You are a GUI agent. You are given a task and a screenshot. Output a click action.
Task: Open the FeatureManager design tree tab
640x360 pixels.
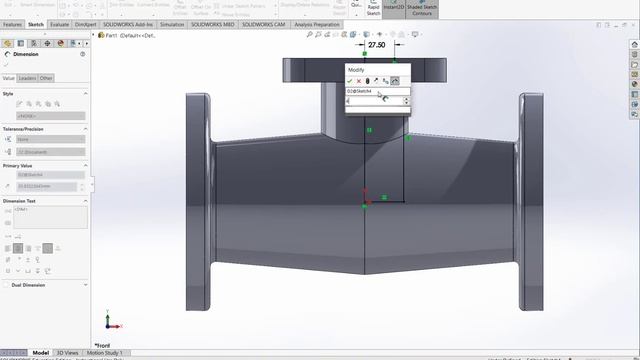pyautogui.click(x=8, y=43)
